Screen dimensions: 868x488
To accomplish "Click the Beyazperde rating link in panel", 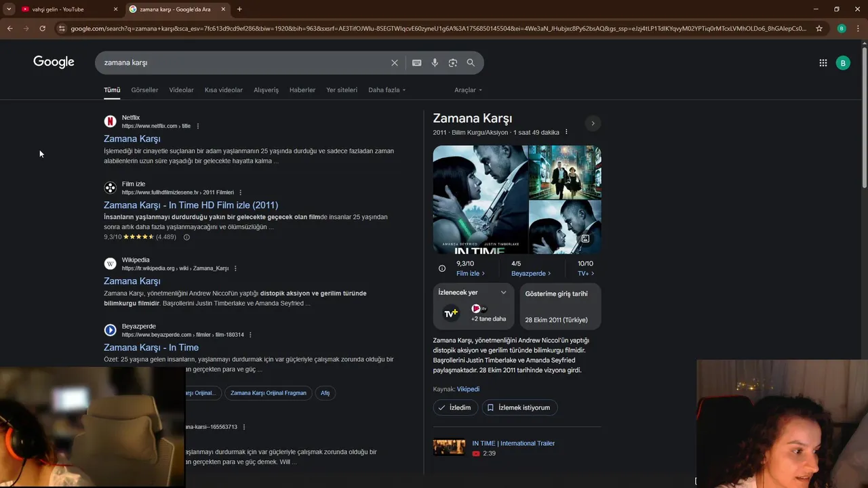I will click(x=531, y=274).
